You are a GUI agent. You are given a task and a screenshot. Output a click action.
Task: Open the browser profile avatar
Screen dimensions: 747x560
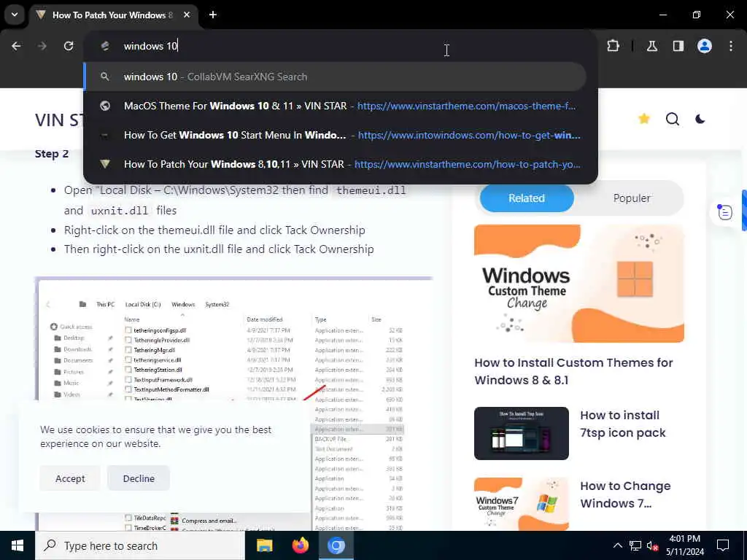click(x=705, y=46)
